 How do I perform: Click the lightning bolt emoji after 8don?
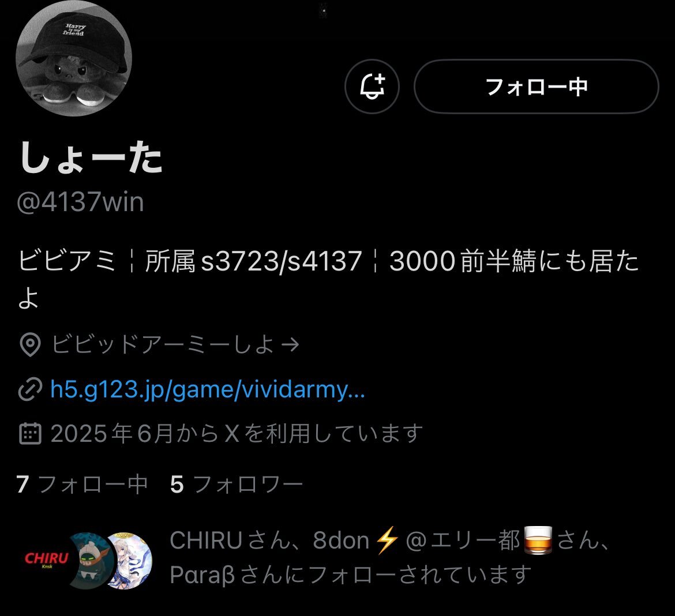(387, 540)
